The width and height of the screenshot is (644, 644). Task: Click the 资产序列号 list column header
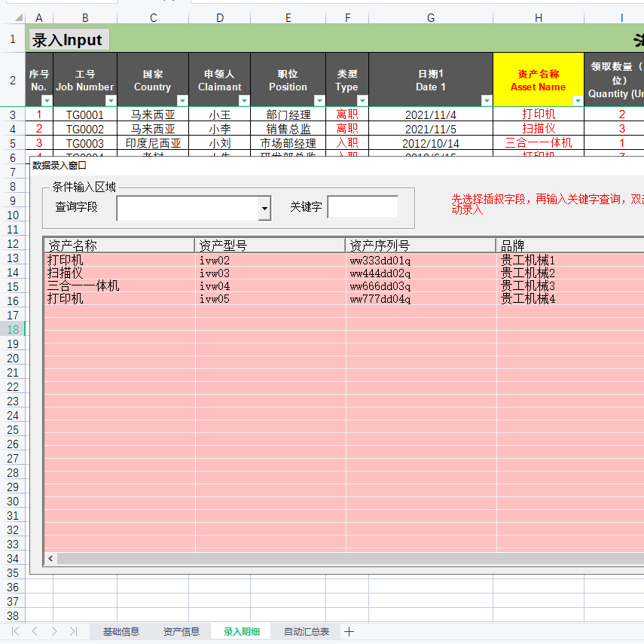420,246
